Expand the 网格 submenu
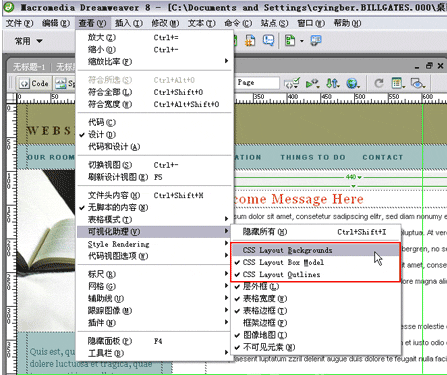The image size is (447, 375). pos(154,286)
